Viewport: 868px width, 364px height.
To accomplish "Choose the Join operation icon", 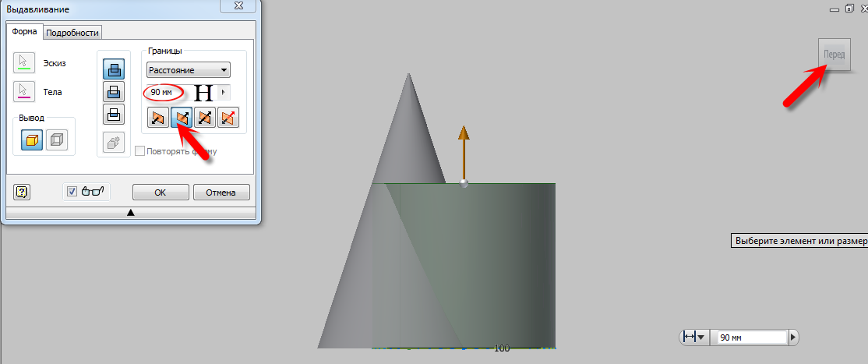I will (x=113, y=69).
